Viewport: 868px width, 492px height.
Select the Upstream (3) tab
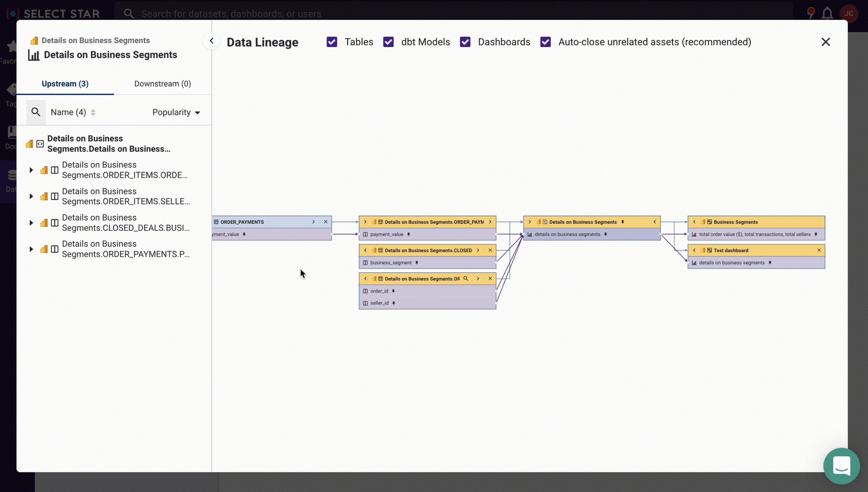coord(65,84)
